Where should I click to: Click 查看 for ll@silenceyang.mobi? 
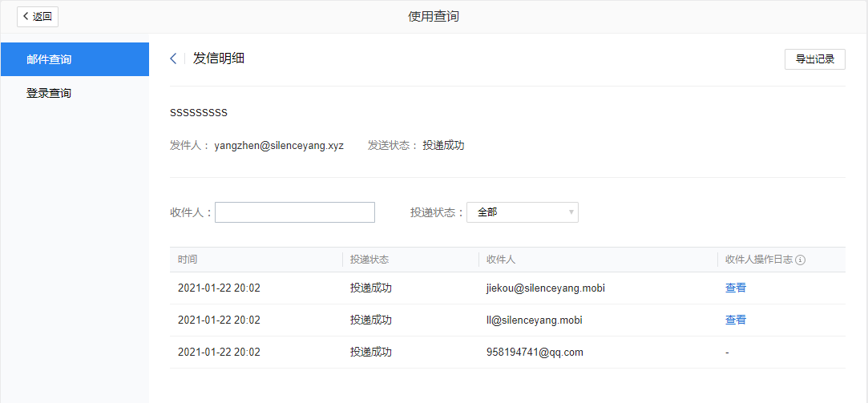point(735,320)
